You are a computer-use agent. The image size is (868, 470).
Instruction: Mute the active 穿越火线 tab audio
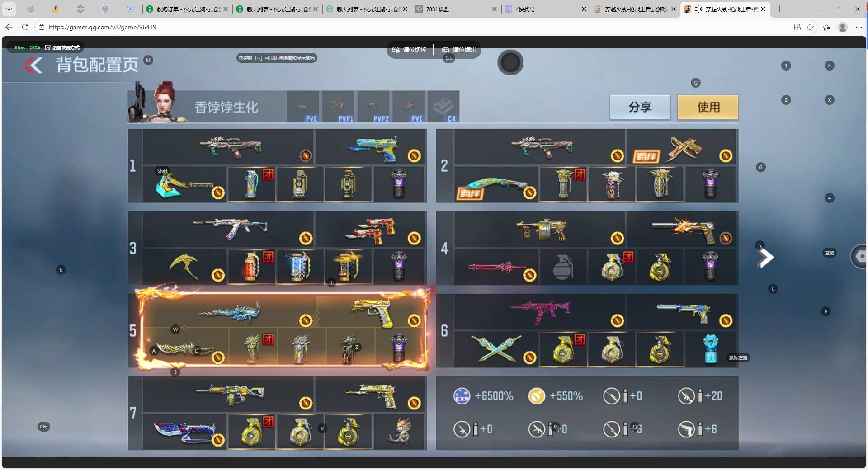(698, 9)
